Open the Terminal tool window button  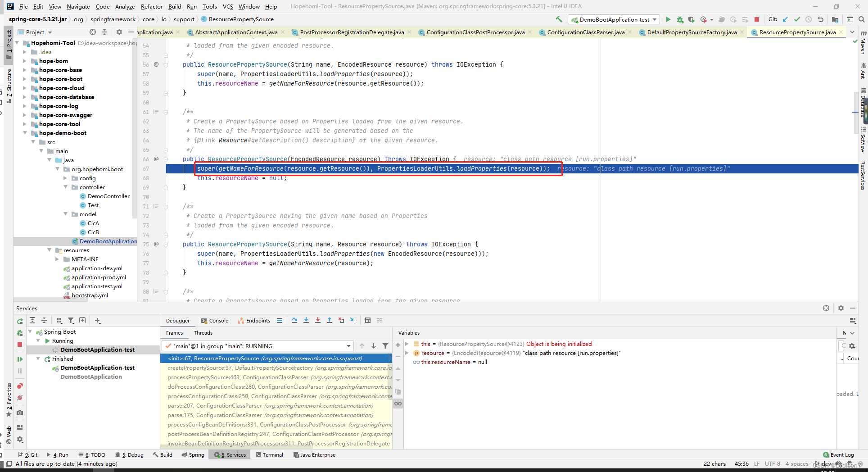coord(269,454)
